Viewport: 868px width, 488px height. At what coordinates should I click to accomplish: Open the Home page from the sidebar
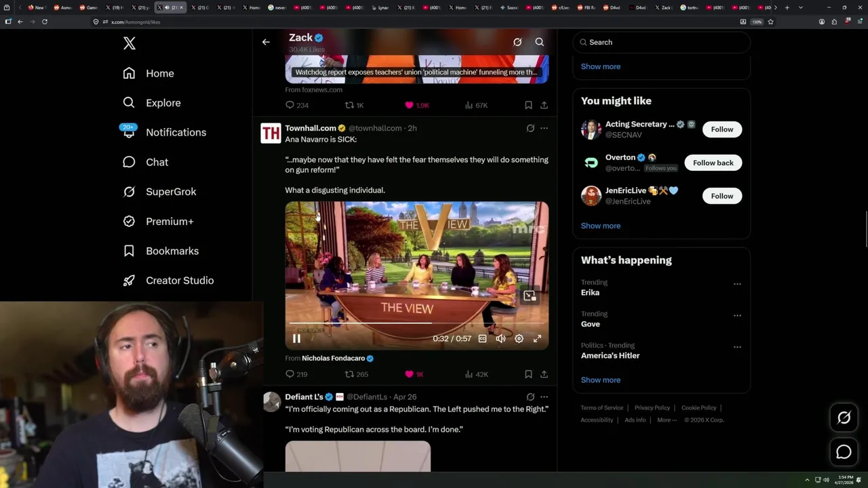pyautogui.click(x=149, y=73)
